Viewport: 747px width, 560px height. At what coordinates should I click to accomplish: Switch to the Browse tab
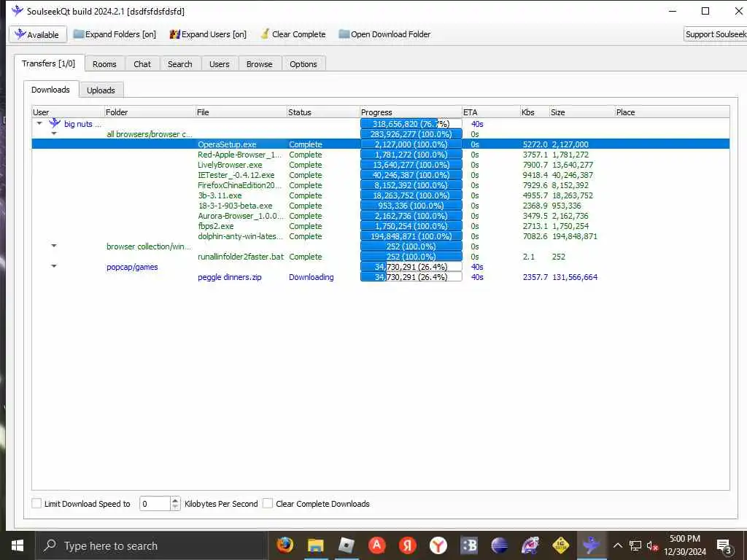[x=259, y=64]
